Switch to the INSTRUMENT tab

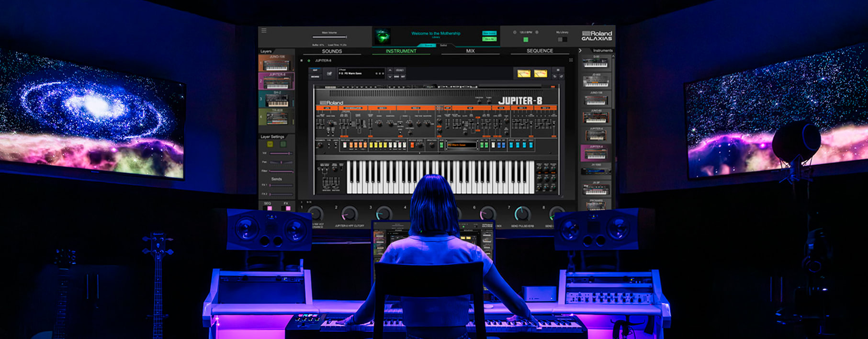point(401,51)
